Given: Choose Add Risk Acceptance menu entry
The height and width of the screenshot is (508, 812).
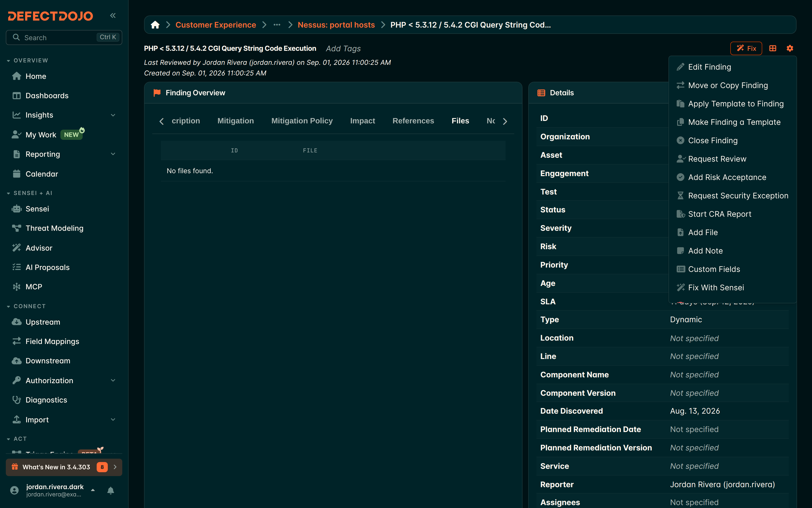Looking at the screenshot, I should pyautogui.click(x=732, y=177).
